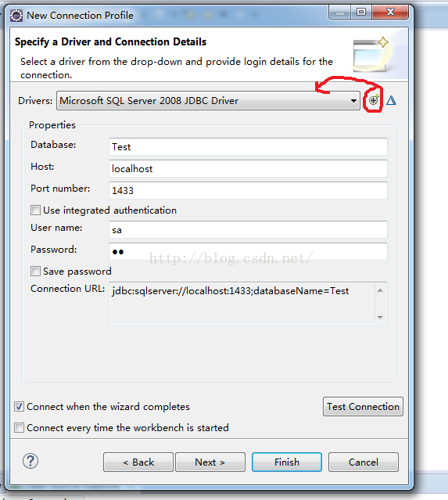Enable Use integrated authentication checkbox

click(x=35, y=210)
